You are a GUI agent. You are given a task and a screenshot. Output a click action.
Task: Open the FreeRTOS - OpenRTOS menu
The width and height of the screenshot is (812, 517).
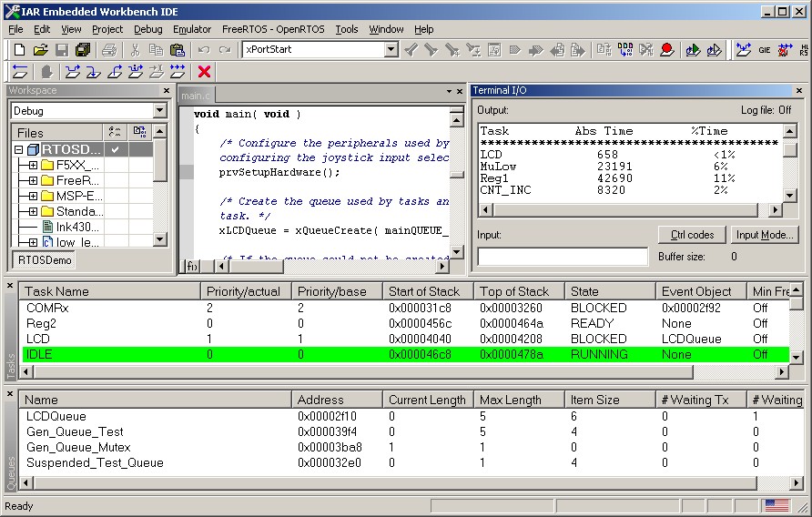[x=273, y=29]
